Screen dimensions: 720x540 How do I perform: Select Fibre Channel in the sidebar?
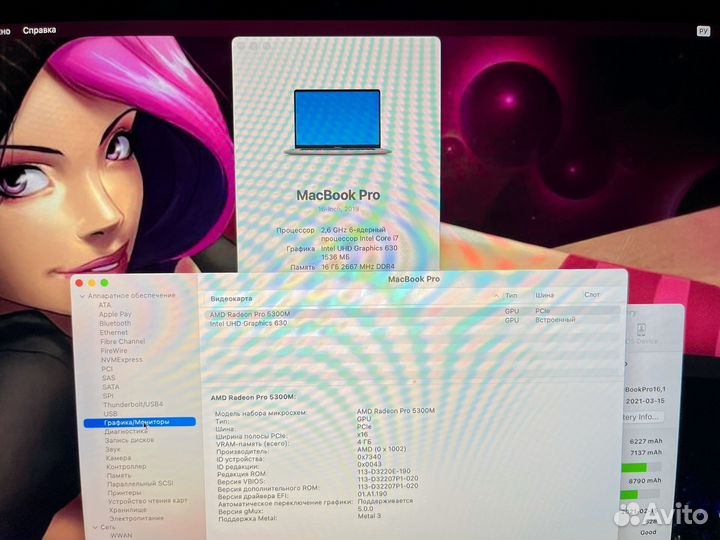coord(123,341)
